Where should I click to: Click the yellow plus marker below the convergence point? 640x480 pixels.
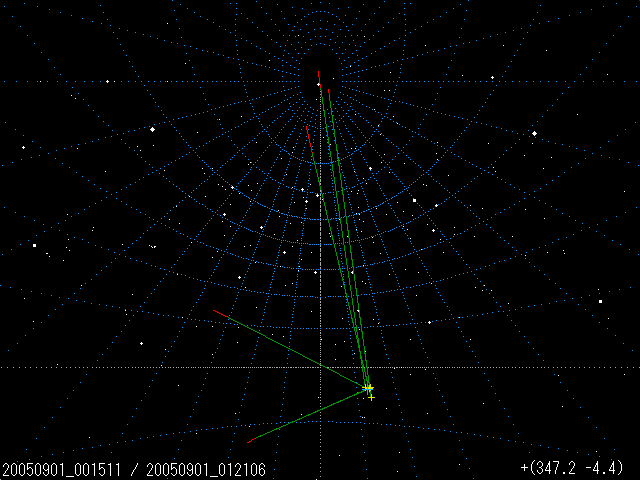point(371,398)
